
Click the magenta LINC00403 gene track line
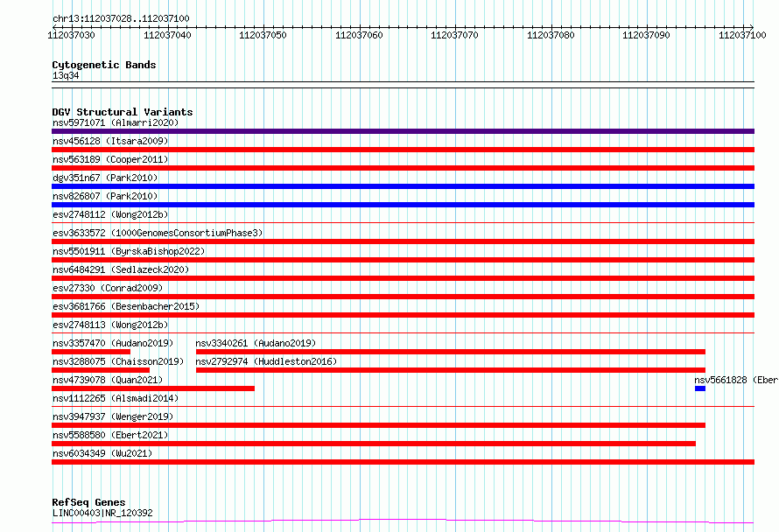(x=403, y=521)
